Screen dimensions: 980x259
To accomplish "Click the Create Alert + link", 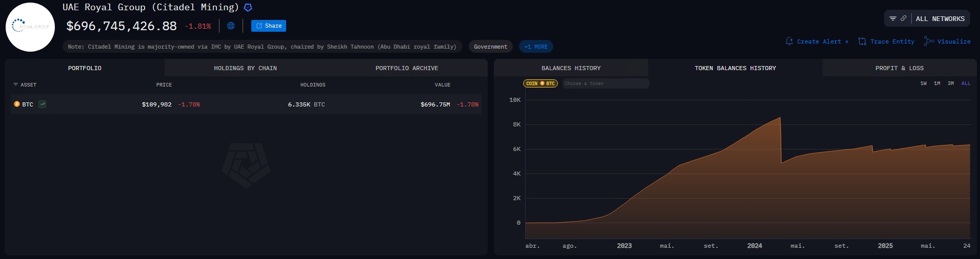I will [x=817, y=41].
